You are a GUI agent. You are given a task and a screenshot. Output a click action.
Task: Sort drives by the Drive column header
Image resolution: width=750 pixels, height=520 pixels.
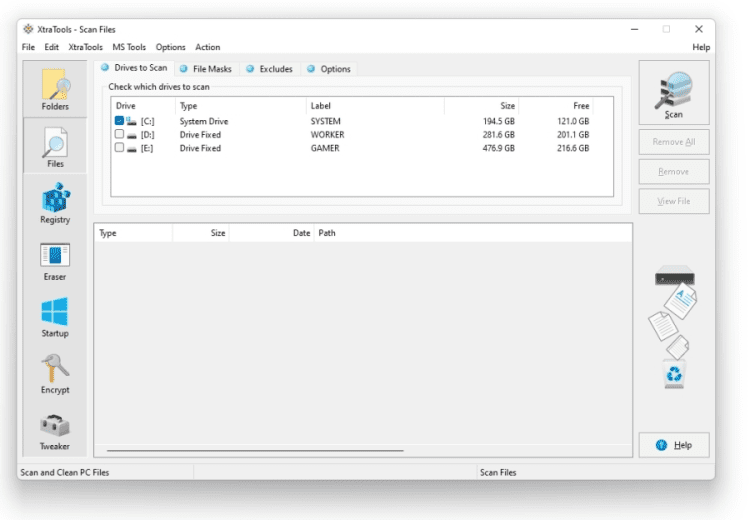143,106
